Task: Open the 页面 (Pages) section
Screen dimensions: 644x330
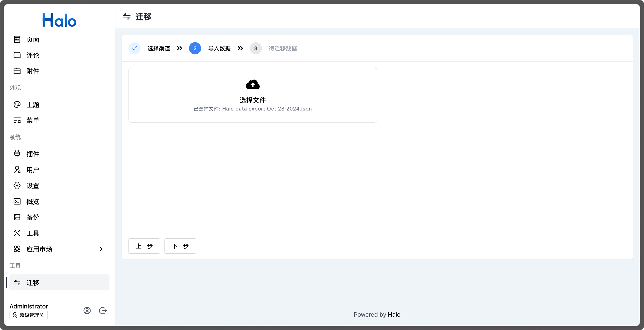Action: point(32,39)
